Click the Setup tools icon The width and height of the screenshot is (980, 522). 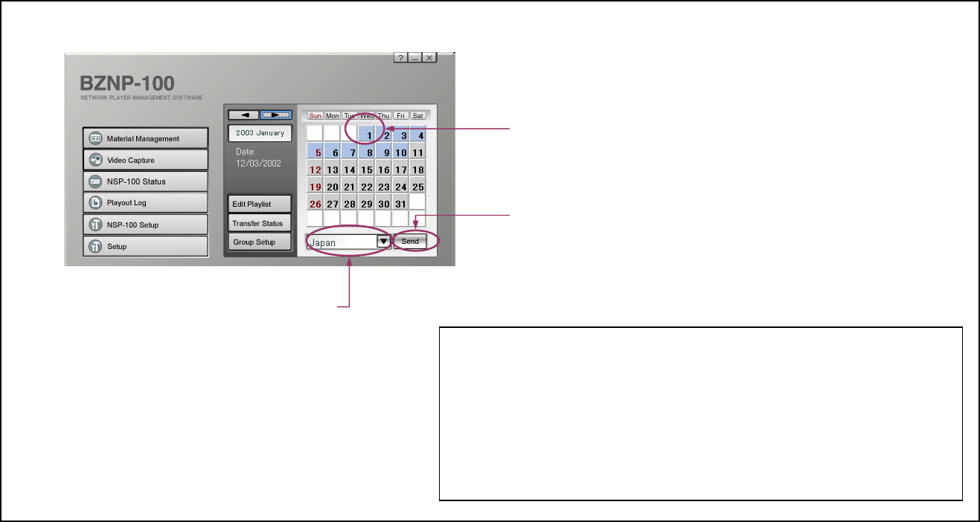[95, 246]
